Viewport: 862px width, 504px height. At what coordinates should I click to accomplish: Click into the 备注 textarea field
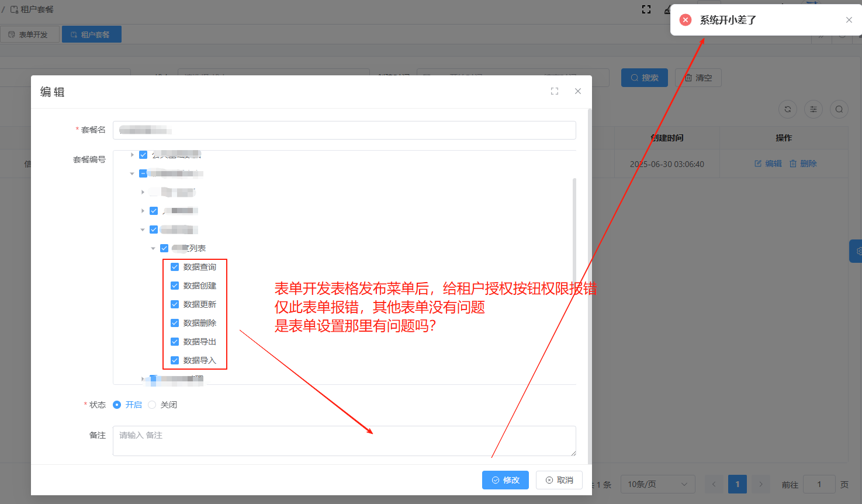coord(344,441)
